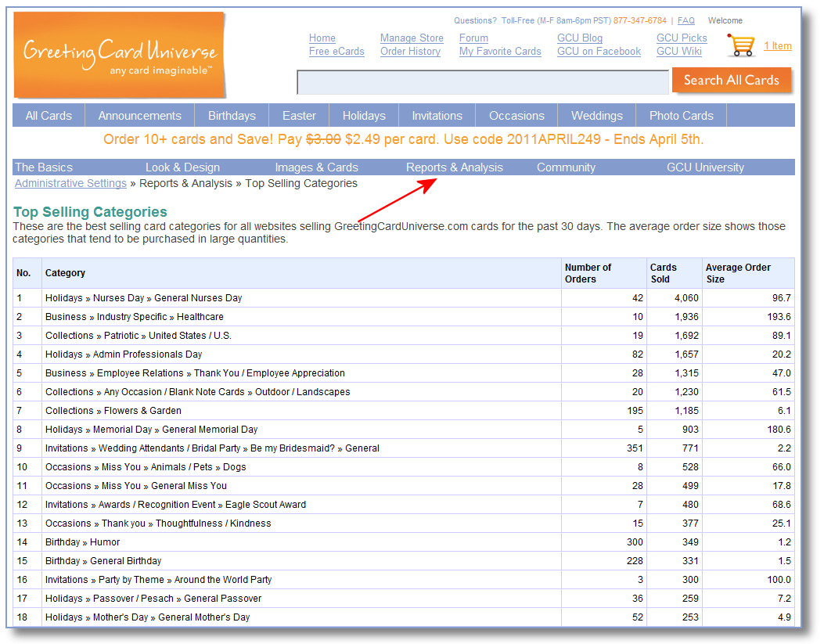Open the Community menu

pos(566,167)
